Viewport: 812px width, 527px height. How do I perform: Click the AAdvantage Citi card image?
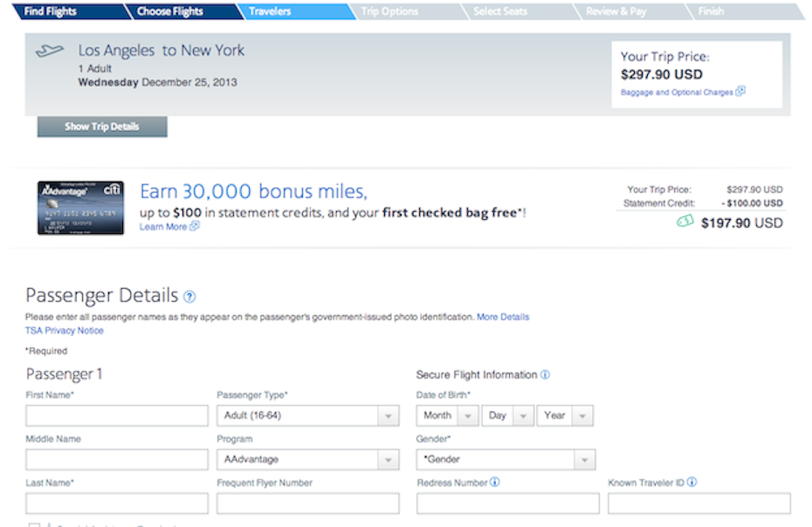point(80,208)
